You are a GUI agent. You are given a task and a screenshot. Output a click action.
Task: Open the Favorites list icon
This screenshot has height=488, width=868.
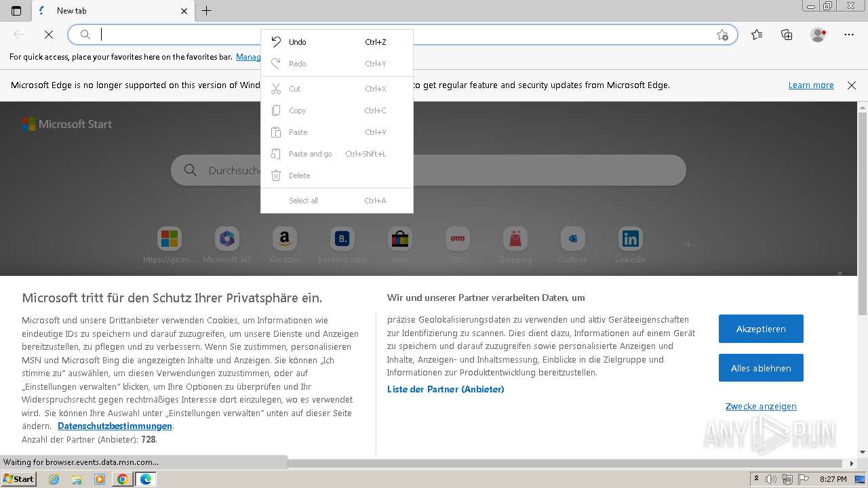click(x=757, y=35)
